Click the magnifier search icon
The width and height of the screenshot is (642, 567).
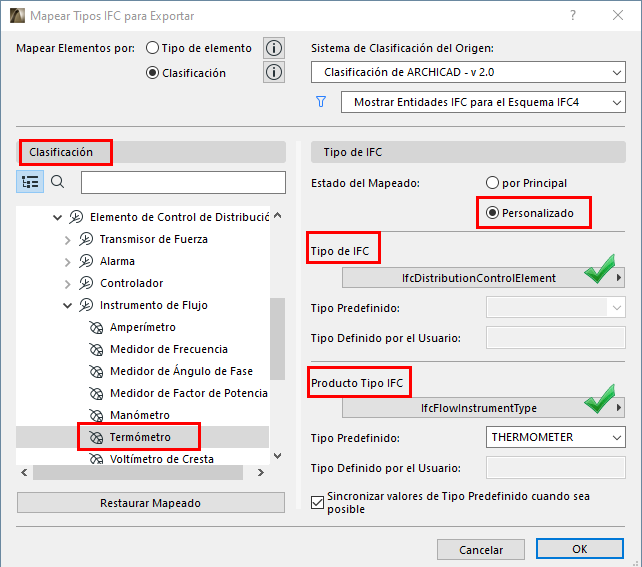coord(57,181)
